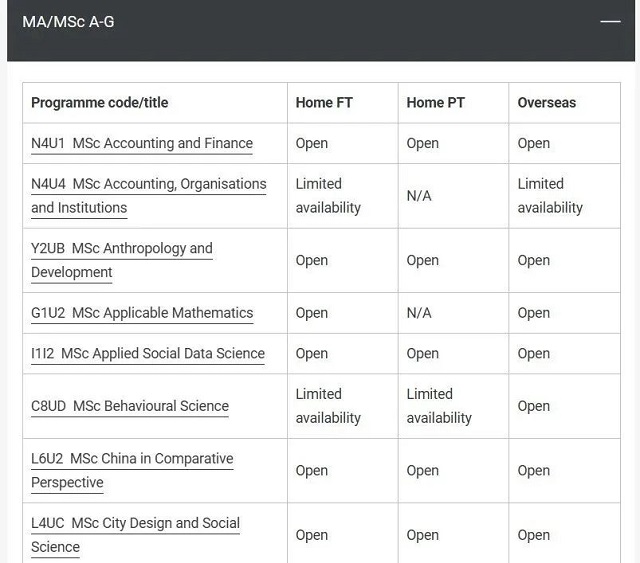Image resolution: width=640 pixels, height=563 pixels.
Task: Open C8UD MSc Behavioural Science link
Action: pyautogui.click(x=130, y=406)
